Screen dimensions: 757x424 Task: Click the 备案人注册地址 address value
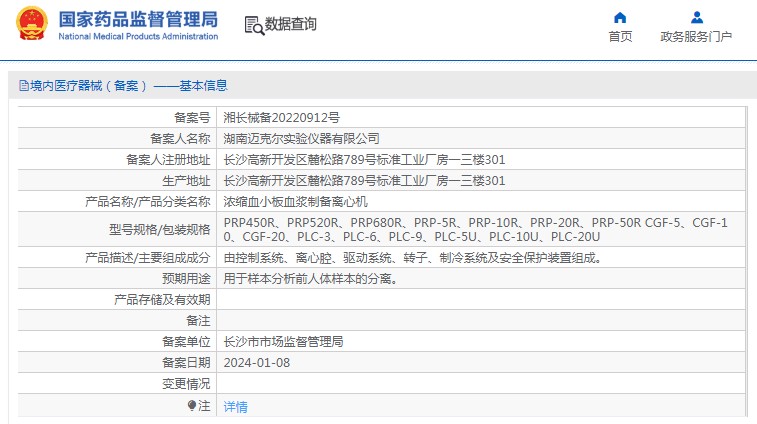point(364,159)
